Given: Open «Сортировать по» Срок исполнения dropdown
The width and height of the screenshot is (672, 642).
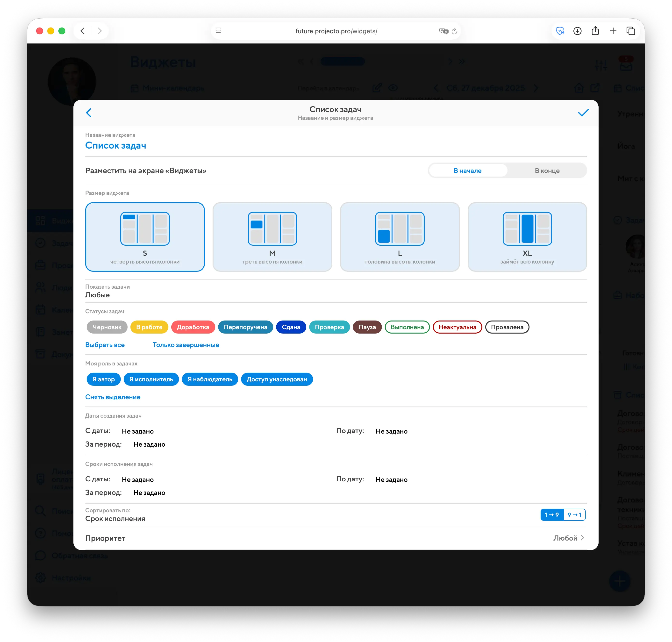Looking at the screenshot, I should click(x=115, y=519).
